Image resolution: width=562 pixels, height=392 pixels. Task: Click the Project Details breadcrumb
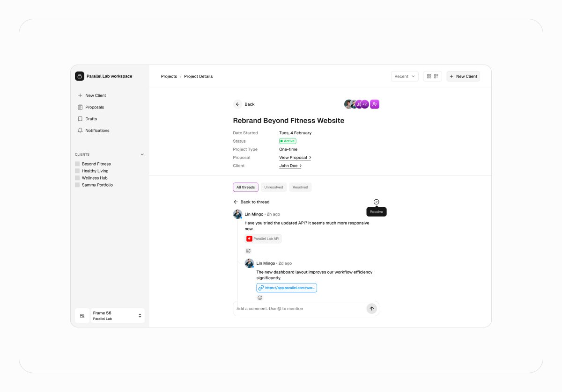click(198, 76)
